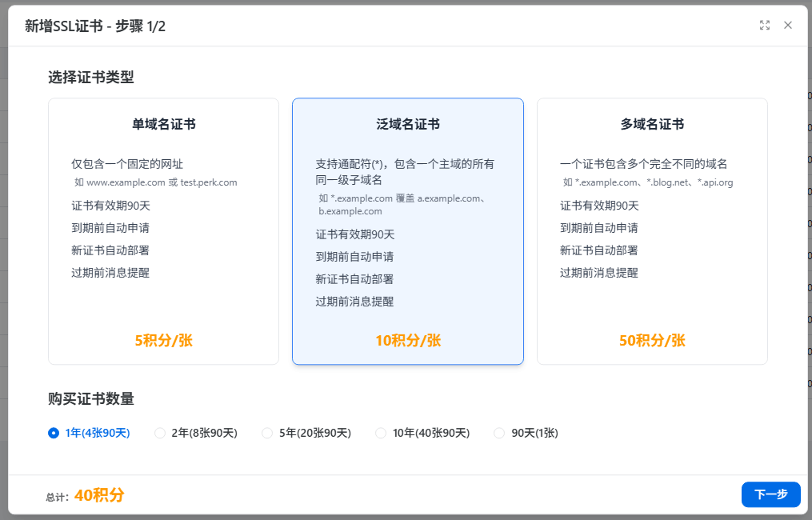Choose the 泛域名证书 card title
This screenshot has height=520, width=812.
(x=408, y=124)
